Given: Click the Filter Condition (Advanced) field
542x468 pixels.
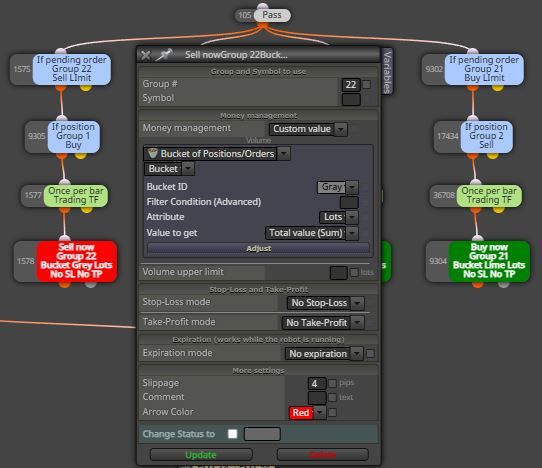Looking at the screenshot, I should click(x=349, y=202).
